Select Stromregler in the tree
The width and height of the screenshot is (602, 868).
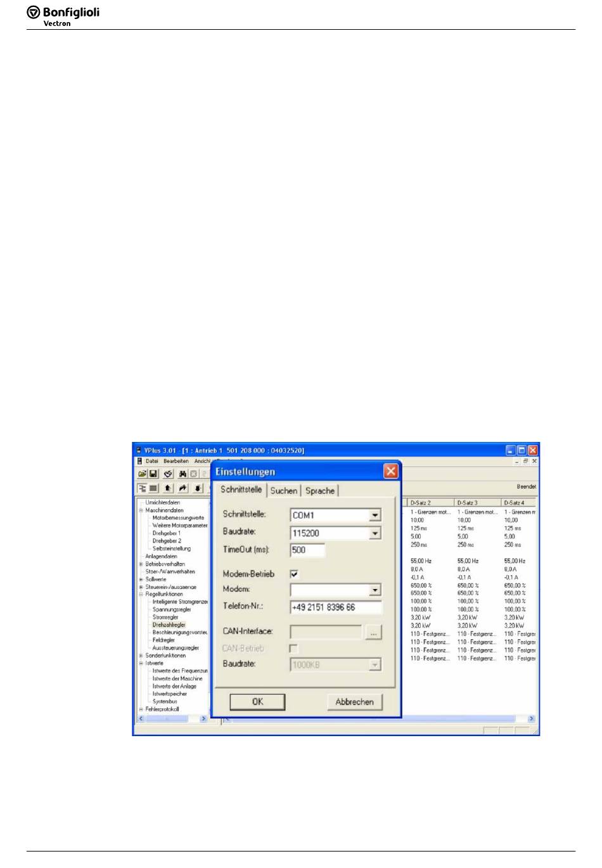coord(165,617)
